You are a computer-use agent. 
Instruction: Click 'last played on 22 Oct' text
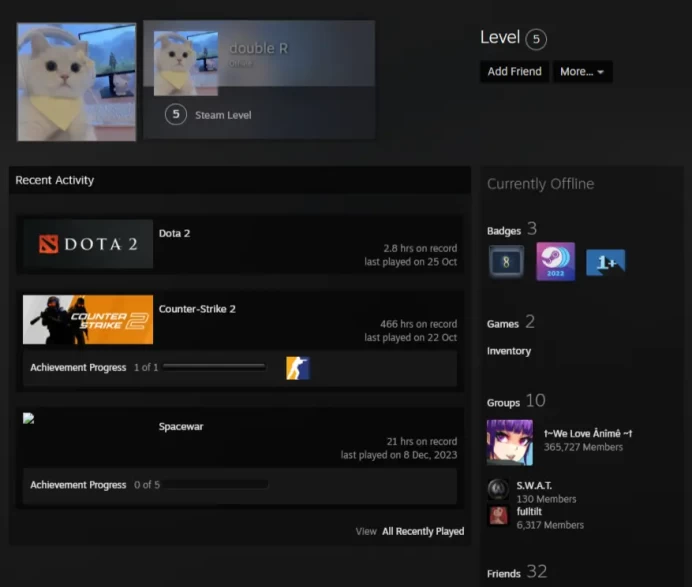410,338
